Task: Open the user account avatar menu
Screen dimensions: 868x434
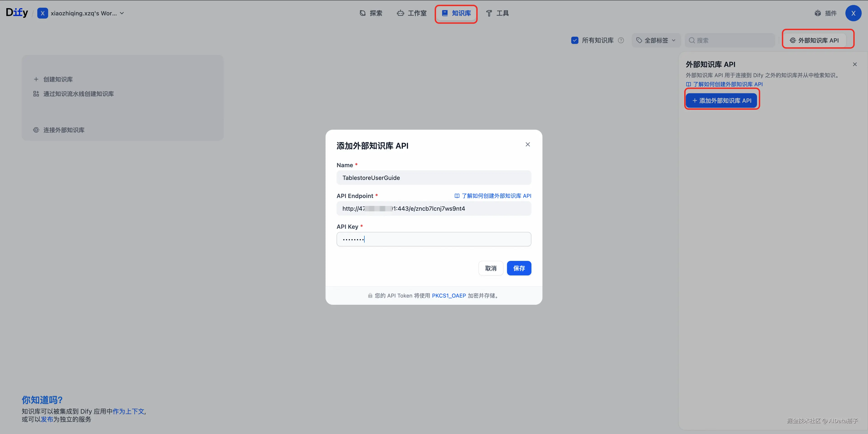Action: point(853,13)
